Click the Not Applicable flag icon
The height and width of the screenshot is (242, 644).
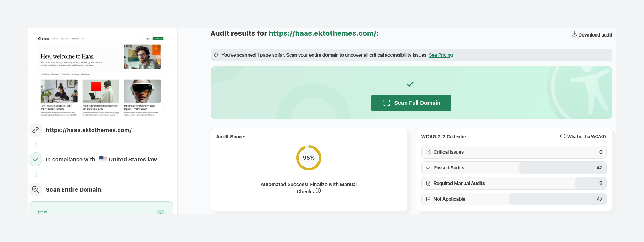point(428,199)
